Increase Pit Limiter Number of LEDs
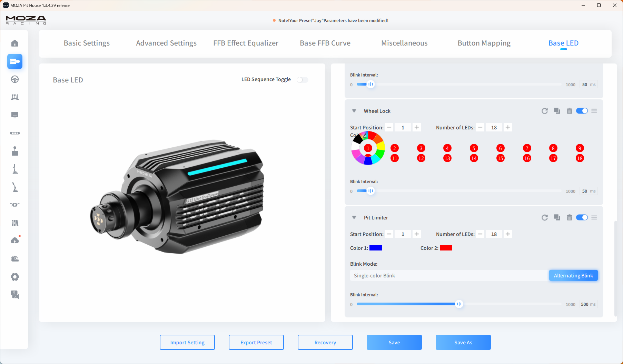The height and width of the screenshot is (364, 623). pos(508,234)
